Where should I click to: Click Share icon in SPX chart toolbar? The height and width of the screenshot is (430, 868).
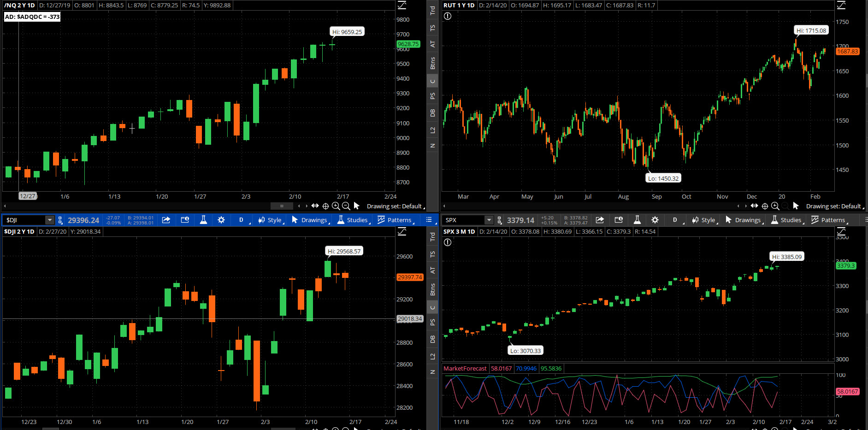click(x=600, y=220)
